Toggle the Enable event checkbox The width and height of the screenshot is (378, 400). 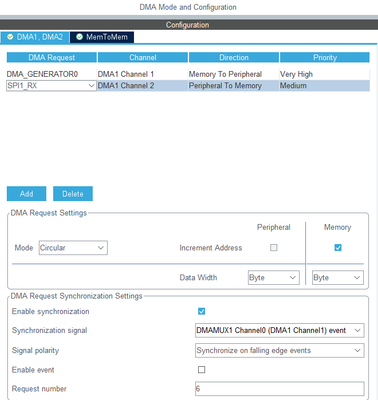[x=201, y=370]
